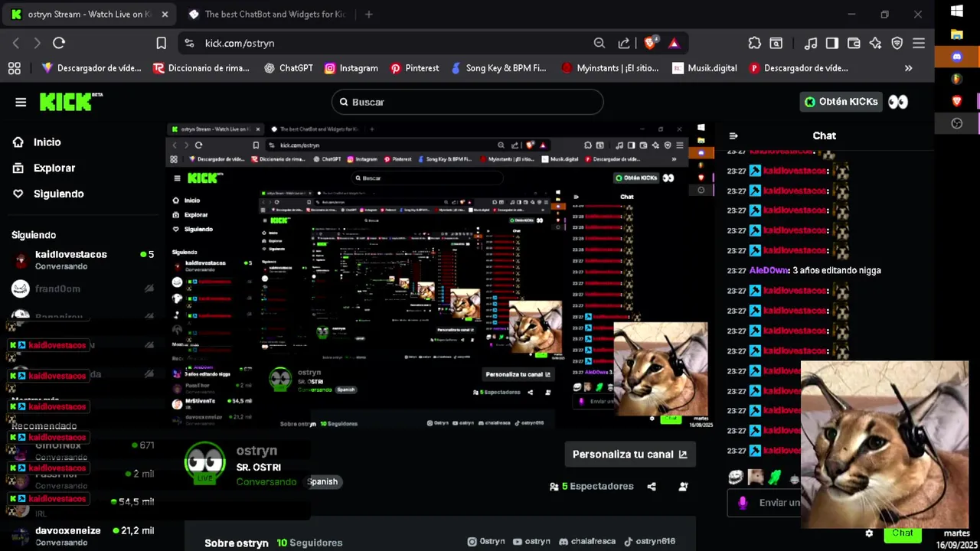Reload the page
980x551 pixels.
(x=59, y=44)
